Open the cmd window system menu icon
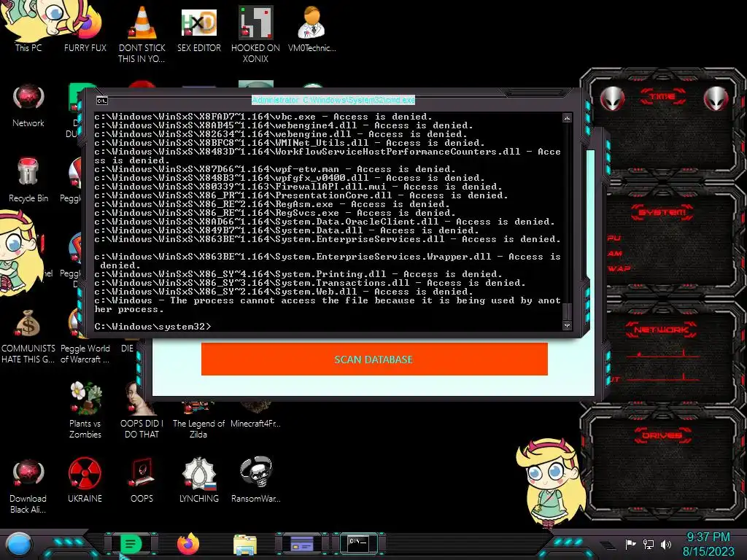This screenshot has width=747, height=560. (102, 101)
